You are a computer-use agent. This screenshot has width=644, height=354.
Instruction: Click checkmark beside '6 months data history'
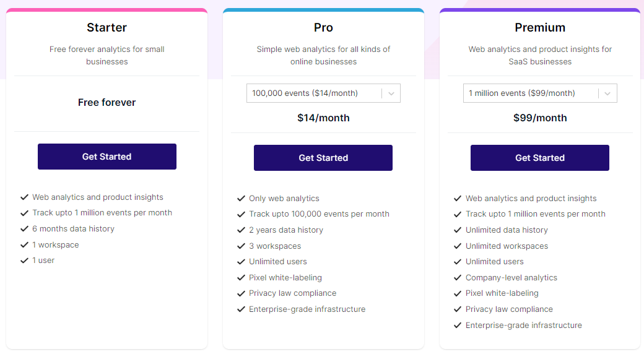tap(25, 229)
